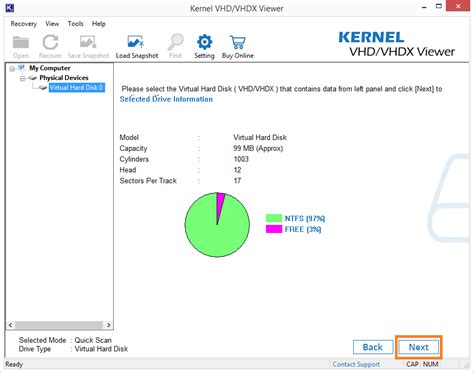Screen dimensions: 474x373
Task: Click 'Quick Scan' selected mode value
Action: click(93, 340)
